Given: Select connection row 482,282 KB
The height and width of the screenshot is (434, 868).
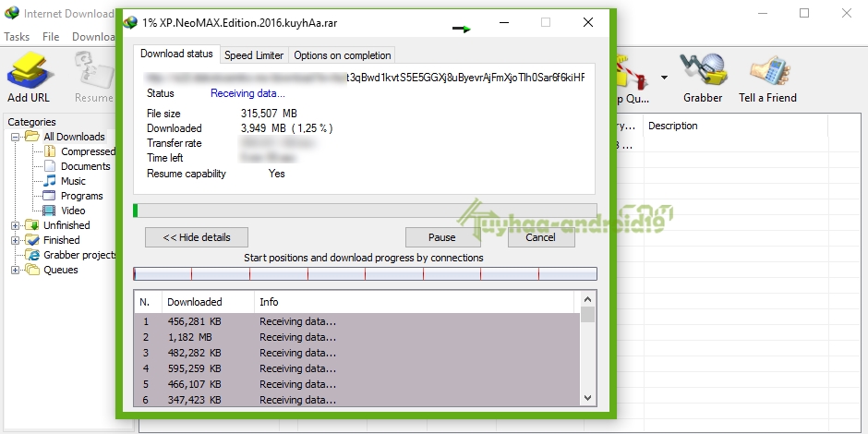Looking at the screenshot, I should tap(356, 353).
